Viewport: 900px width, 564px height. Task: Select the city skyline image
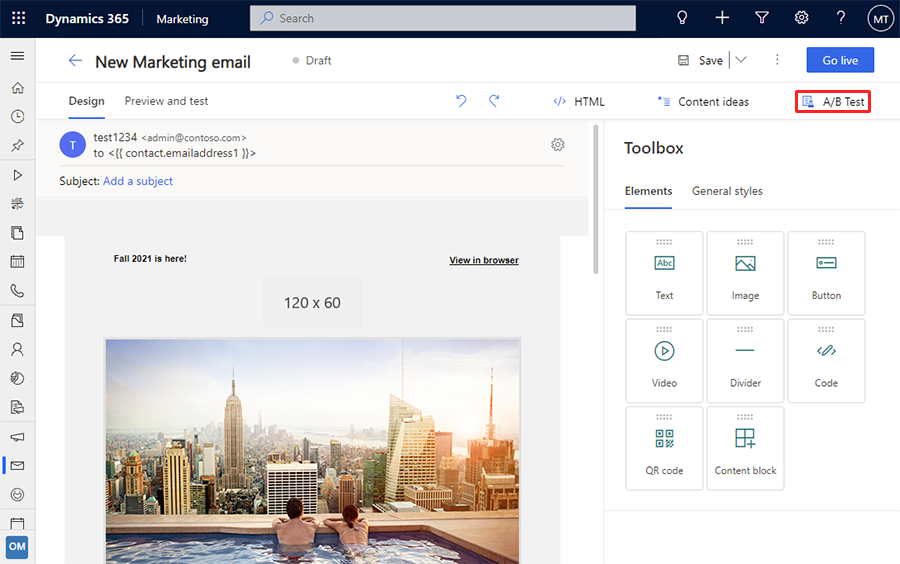point(313,451)
